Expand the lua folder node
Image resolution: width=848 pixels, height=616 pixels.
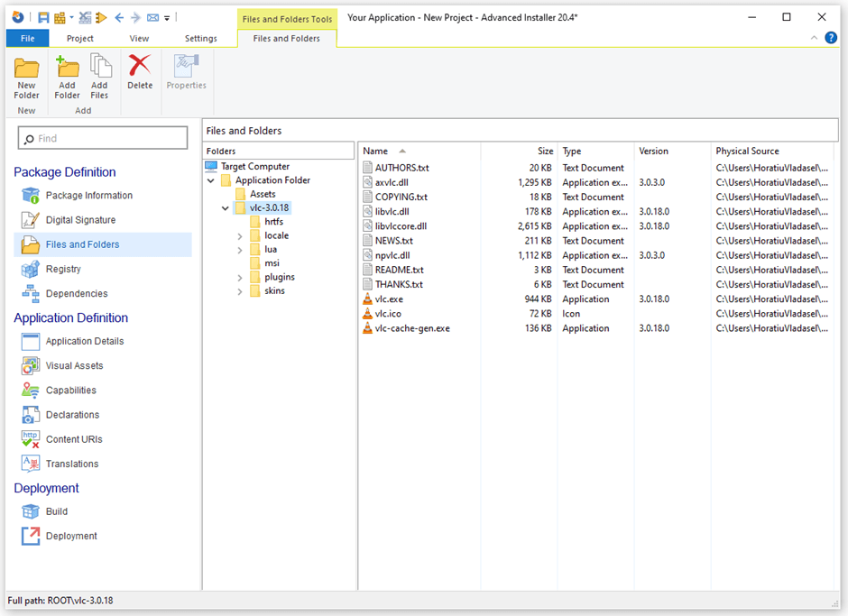[240, 250]
